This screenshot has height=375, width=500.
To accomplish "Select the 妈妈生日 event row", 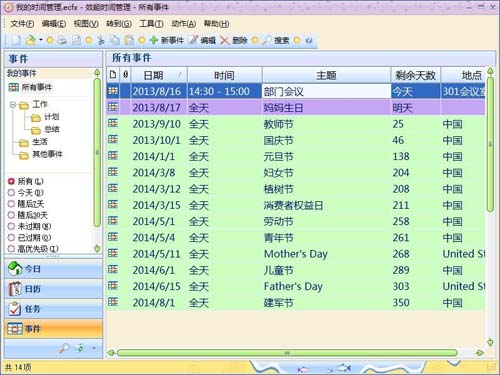I will pos(296,108).
